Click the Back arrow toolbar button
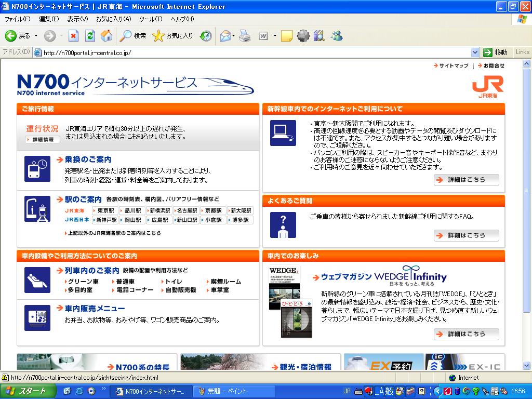The width and height of the screenshot is (532, 399). (x=18, y=36)
